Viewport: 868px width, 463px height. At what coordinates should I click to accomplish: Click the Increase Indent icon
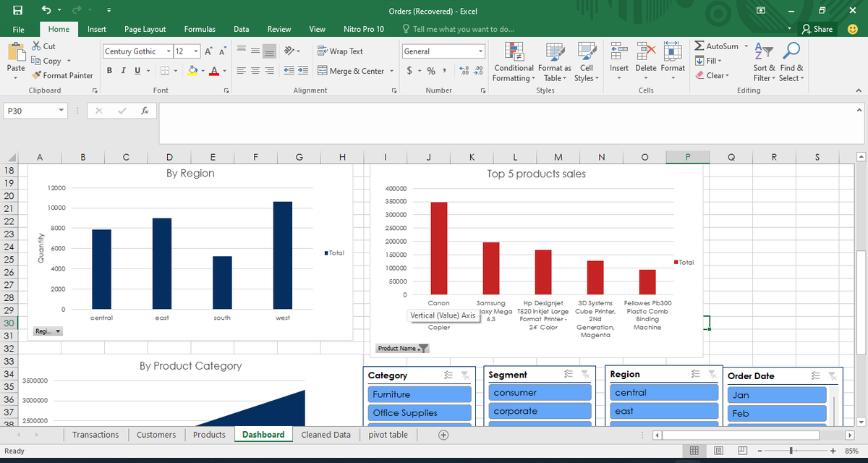(302, 71)
